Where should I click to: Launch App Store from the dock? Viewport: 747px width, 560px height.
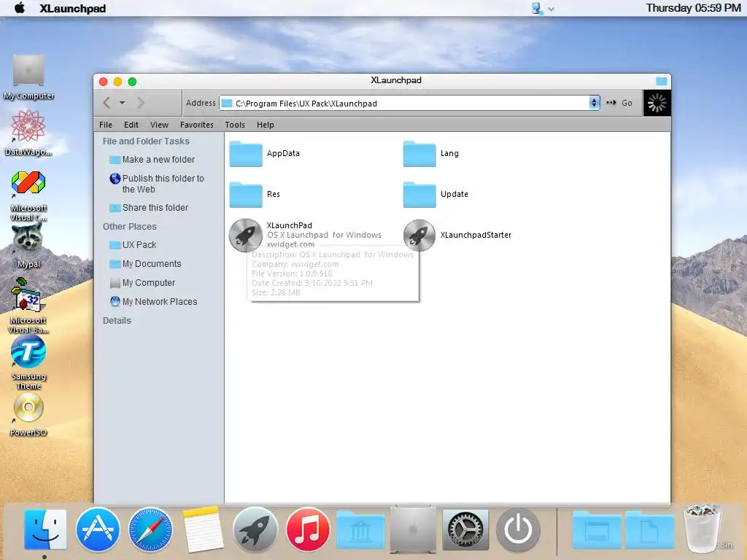coord(98,529)
